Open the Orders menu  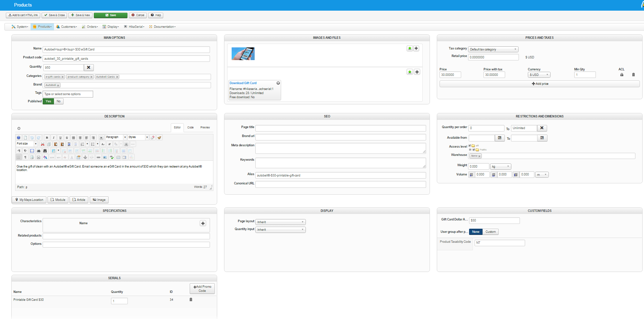click(90, 27)
